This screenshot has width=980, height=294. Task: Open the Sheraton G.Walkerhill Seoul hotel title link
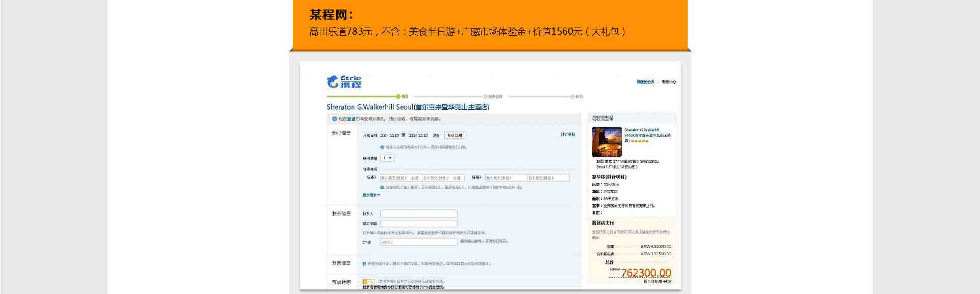[x=408, y=107]
